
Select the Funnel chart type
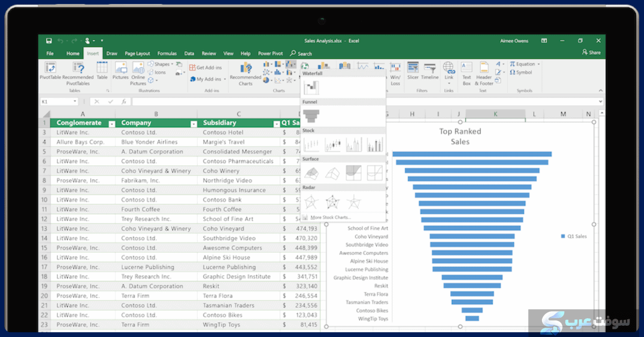[x=311, y=115]
